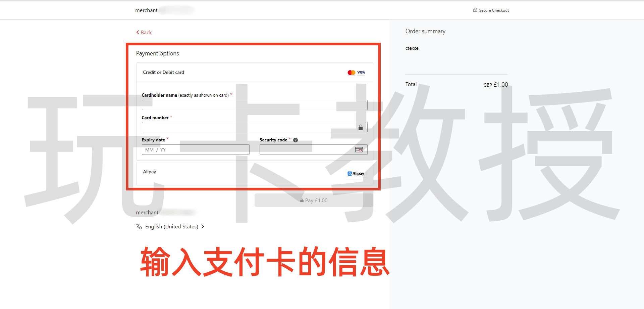Viewport: 644px width, 309px height.
Task: Click the Mastercard icon
Action: coord(351,72)
